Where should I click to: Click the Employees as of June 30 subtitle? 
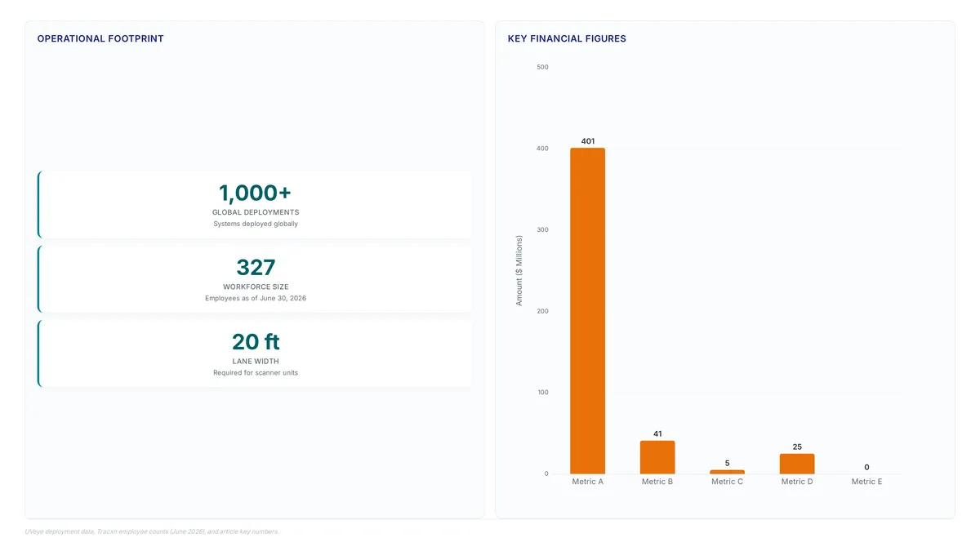256,298
